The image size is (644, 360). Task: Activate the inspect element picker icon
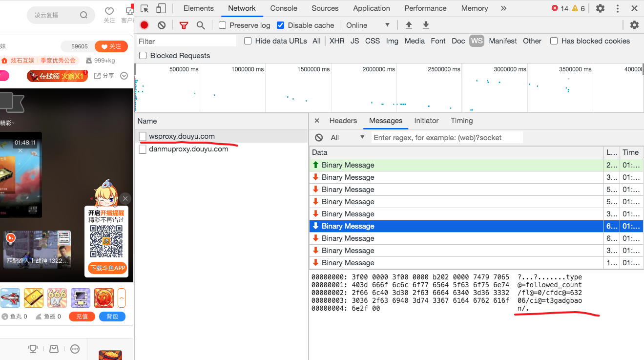[x=145, y=8]
